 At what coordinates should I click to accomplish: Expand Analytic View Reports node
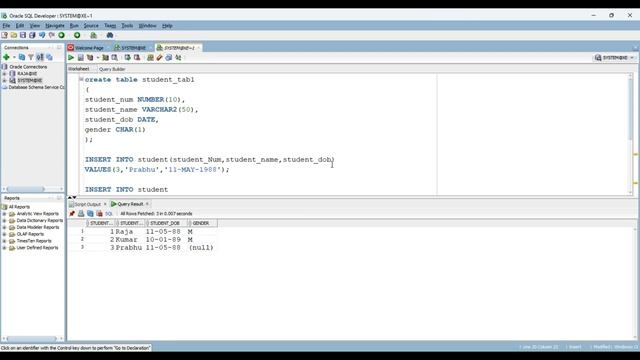click(4, 214)
